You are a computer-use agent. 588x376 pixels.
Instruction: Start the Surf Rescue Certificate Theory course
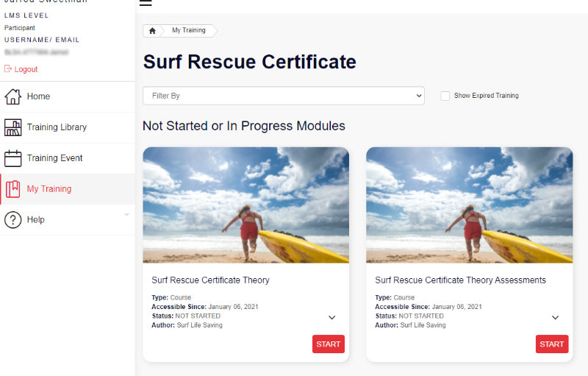tap(328, 344)
